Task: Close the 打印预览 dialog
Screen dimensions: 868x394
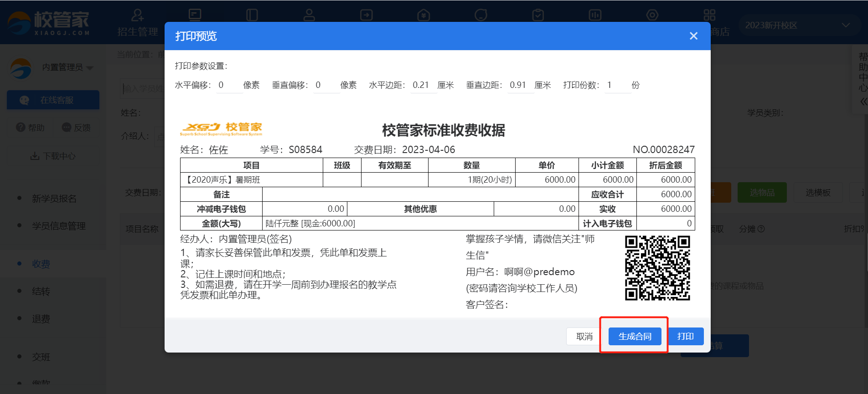Action: (693, 36)
